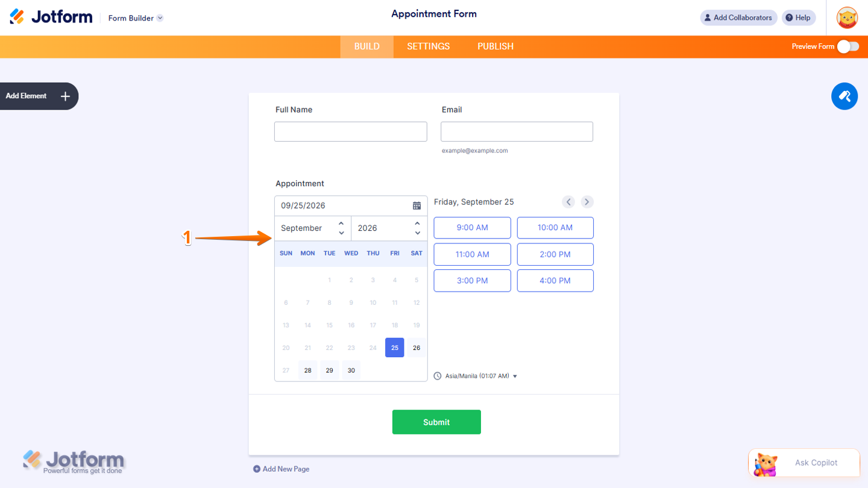This screenshot has height=488, width=868.
Task: Click the Ask Copilot button
Action: click(x=804, y=463)
